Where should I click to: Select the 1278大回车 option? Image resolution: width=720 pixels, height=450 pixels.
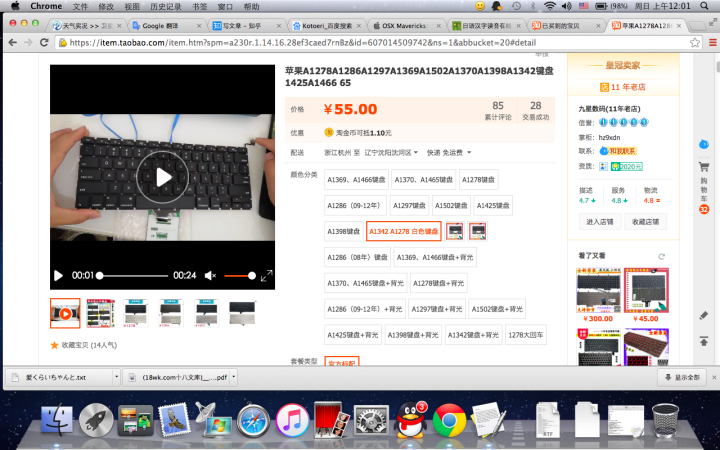point(526,335)
